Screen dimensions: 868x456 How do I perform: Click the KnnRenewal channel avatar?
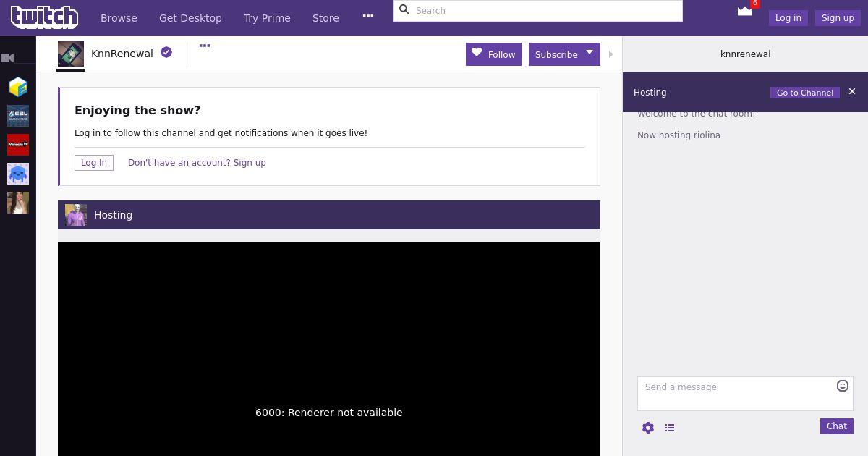(x=71, y=54)
